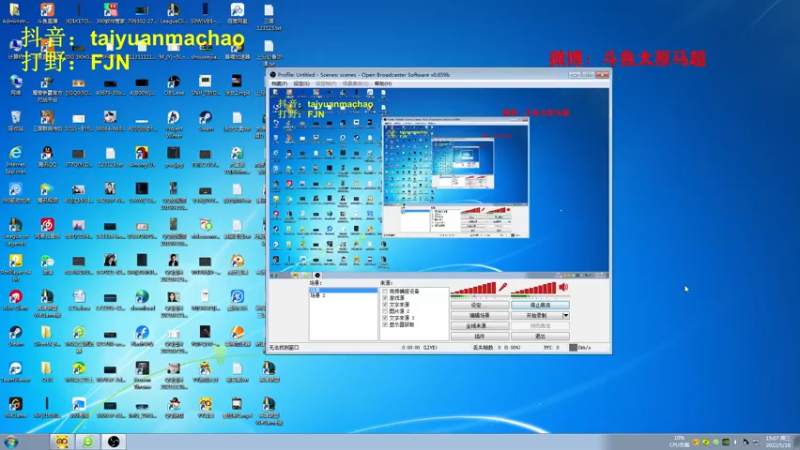The width and height of the screenshot is (800, 450).
Task: Open the green 360 browser taskbar icon
Action: (88, 442)
